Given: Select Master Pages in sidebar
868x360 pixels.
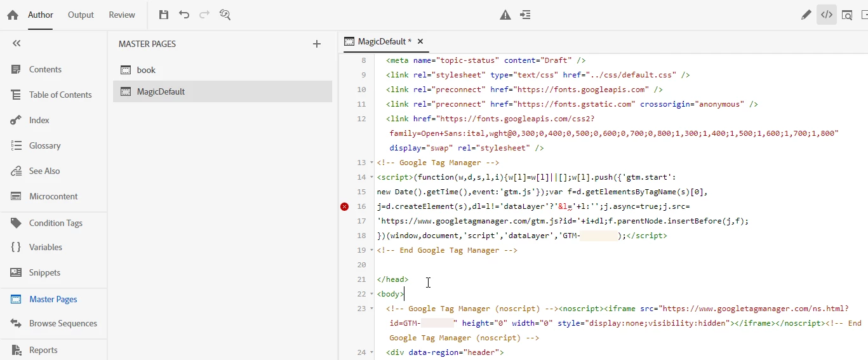Looking at the screenshot, I should [x=53, y=299].
